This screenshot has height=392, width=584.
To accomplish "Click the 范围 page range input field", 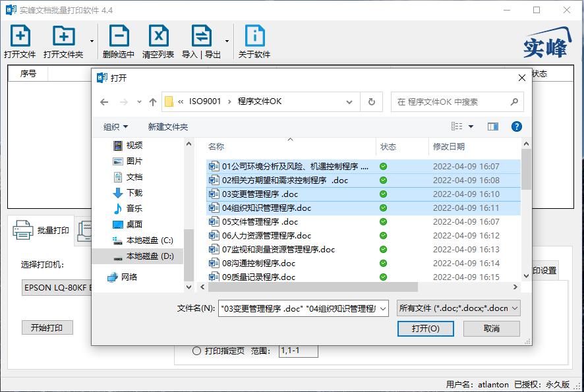I will [x=299, y=350].
